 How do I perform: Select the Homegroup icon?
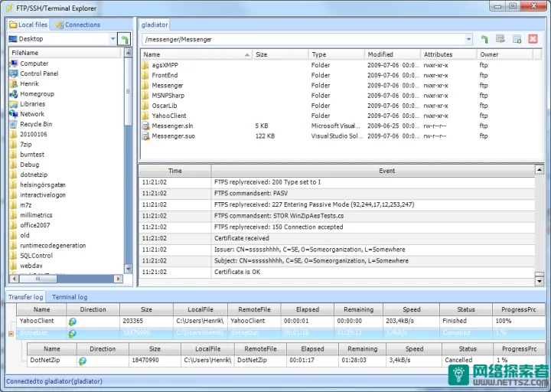(x=13, y=94)
